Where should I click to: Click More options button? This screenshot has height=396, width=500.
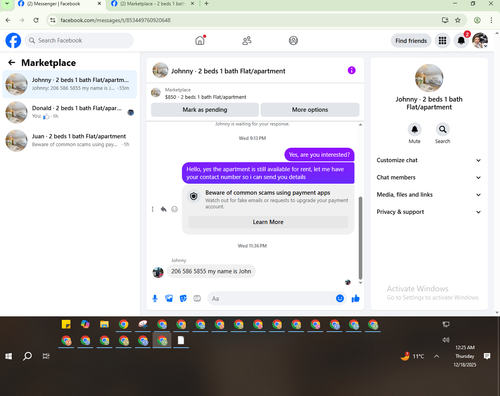310,110
